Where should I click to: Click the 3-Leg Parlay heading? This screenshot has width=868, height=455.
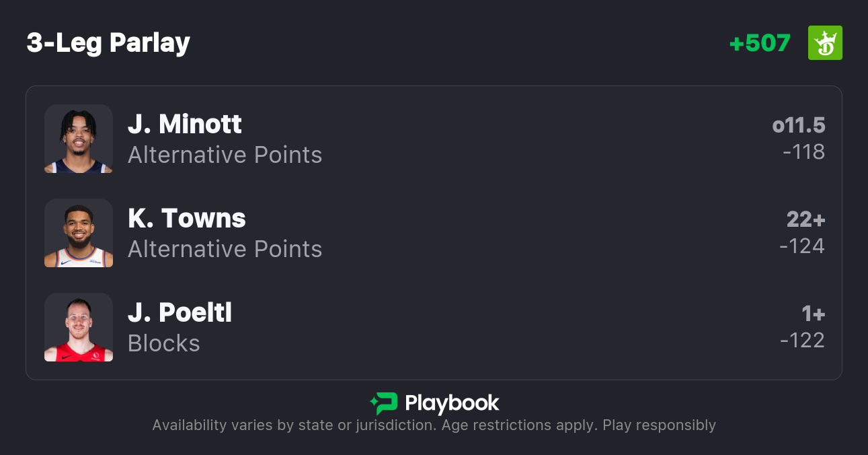[108, 43]
